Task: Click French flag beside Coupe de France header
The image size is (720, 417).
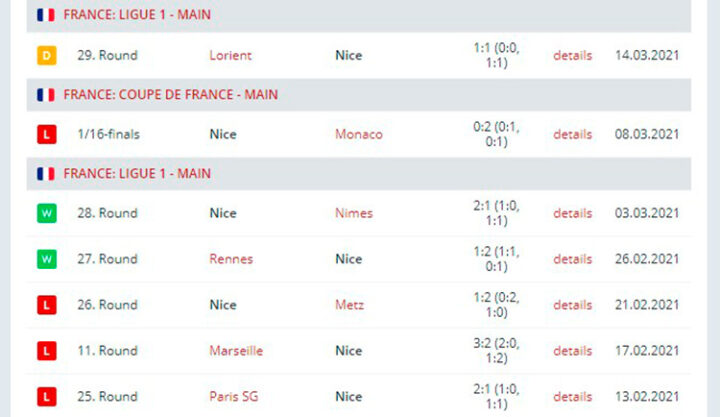Action: [46, 95]
